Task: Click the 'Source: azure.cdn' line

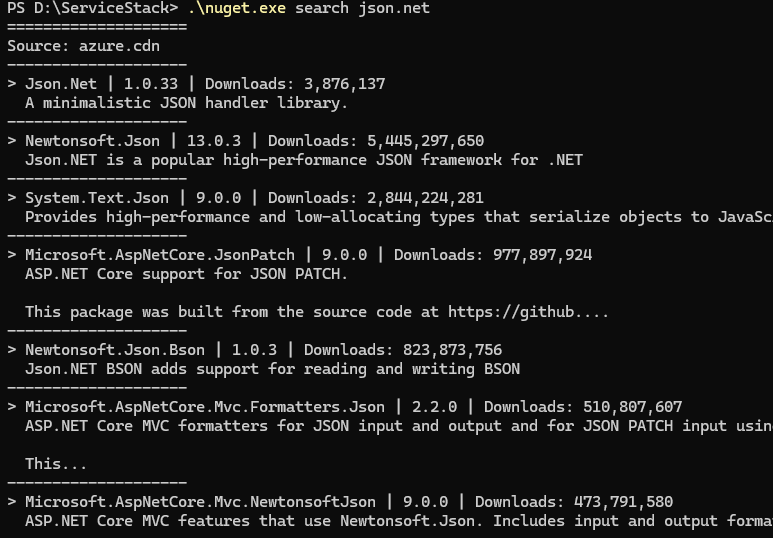Action: [83, 46]
